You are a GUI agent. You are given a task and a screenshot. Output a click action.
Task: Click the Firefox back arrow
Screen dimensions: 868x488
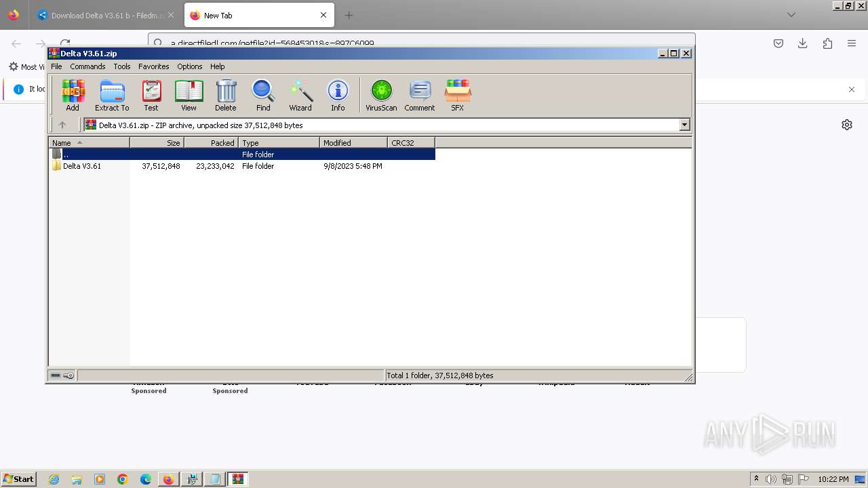[x=16, y=43]
